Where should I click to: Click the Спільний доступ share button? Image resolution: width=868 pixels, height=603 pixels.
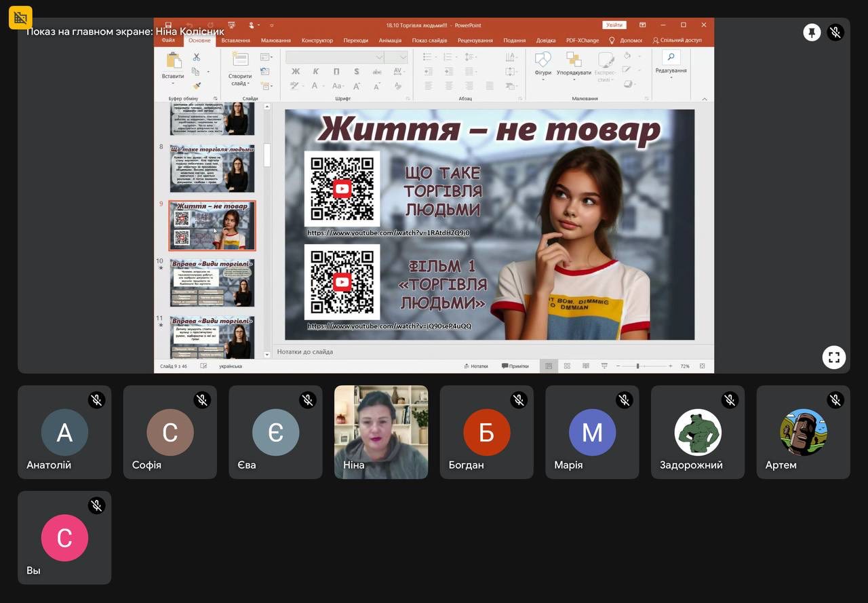click(677, 40)
